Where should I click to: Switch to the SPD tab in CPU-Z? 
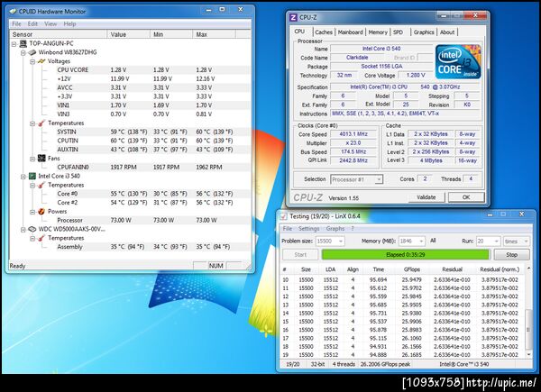click(398, 32)
